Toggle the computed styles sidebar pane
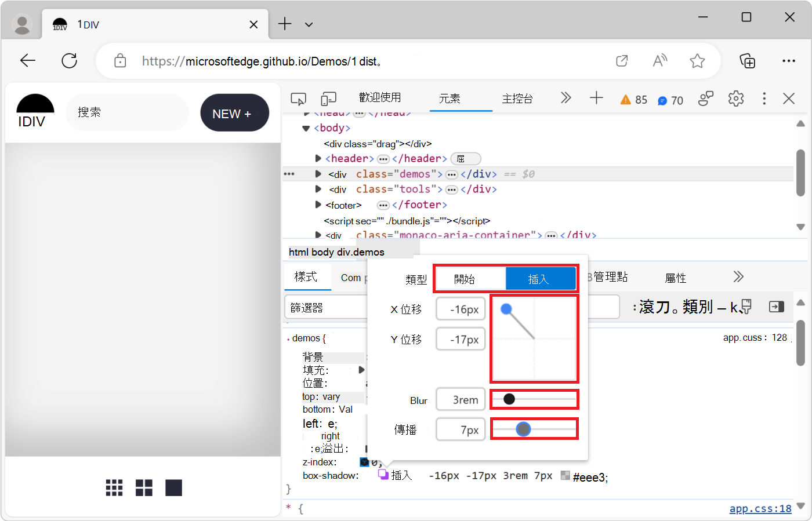The width and height of the screenshot is (812, 521). (x=776, y=307)
